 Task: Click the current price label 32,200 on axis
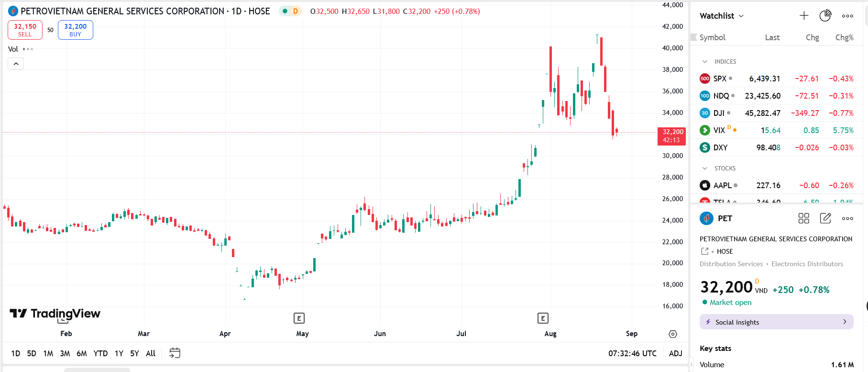[672, 136]
